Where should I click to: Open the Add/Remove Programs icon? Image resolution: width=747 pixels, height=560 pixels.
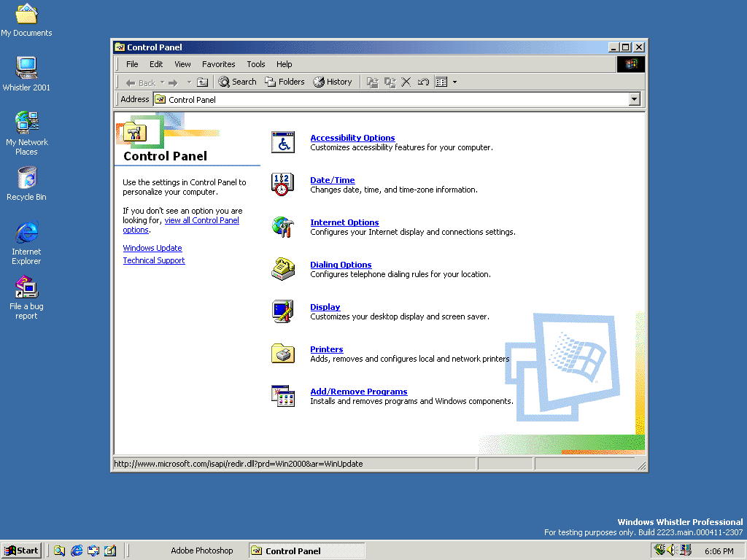283,396
